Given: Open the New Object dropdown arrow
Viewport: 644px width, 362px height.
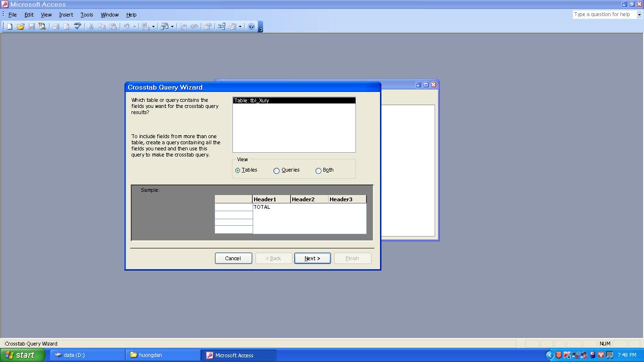Looking at the screenshot, I should (x=240, y=26).
